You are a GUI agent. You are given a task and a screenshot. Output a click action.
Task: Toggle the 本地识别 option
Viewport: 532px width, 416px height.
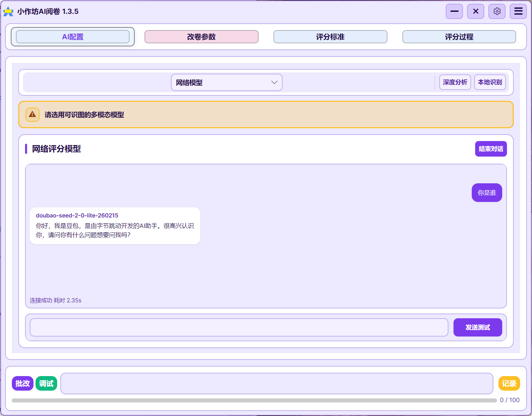coord(490,82)
